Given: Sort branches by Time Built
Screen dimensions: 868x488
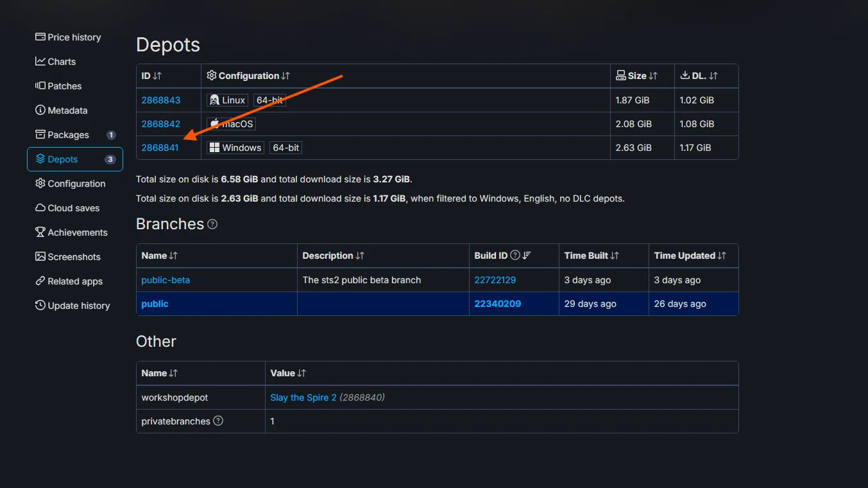Looking at the screenshot, I should [x=615, y=256].
